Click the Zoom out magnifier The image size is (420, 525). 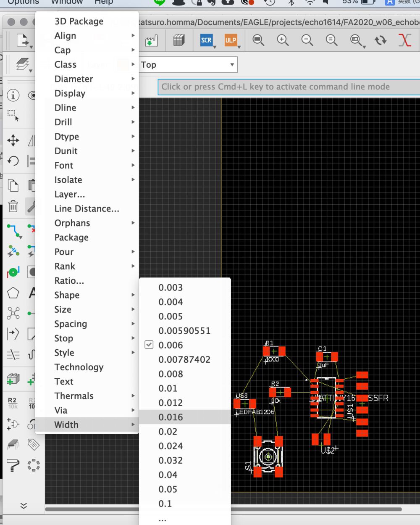[x=307, y=40]
